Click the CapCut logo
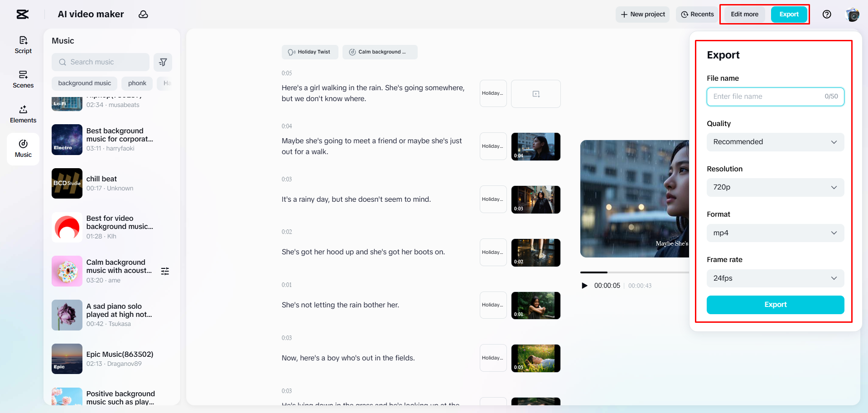The width and height of the screenshot is (868, 413). pyautogui.click(x=22, y=14)
